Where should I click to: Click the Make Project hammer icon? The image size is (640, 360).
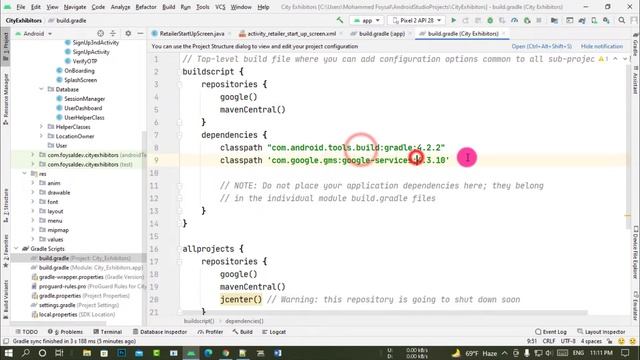pos(340,20)
